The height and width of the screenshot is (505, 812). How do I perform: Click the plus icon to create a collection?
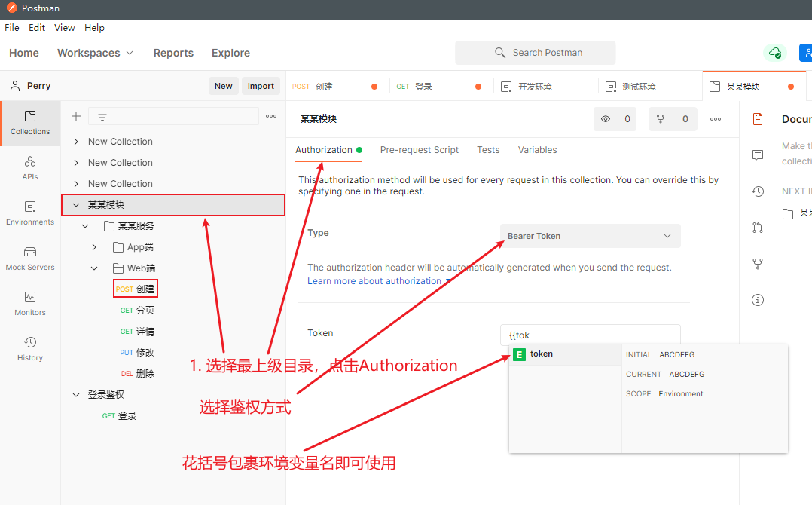point(75,116)
